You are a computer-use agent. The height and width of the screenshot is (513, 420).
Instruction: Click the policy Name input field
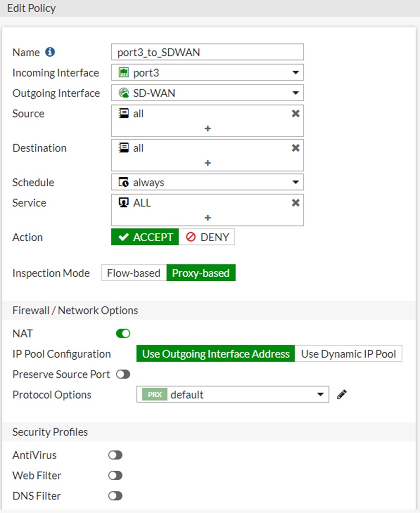[x=207, y=52]
